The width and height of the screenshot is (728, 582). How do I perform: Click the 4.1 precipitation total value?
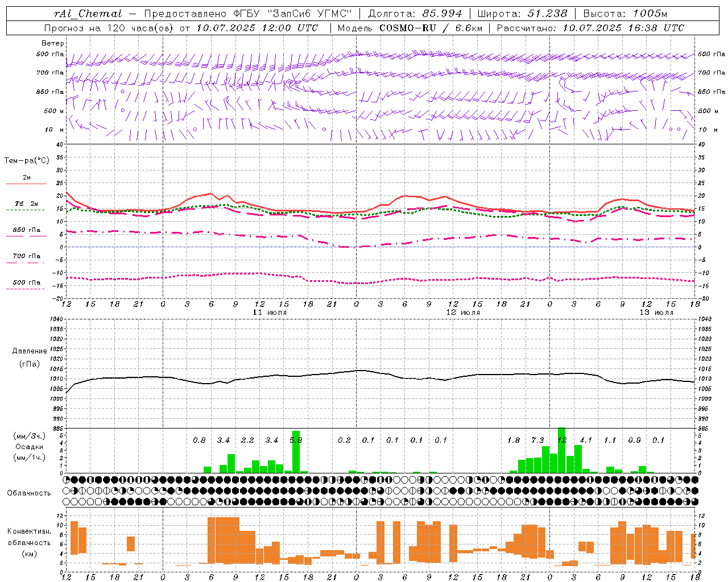click(x=586, y=440)
